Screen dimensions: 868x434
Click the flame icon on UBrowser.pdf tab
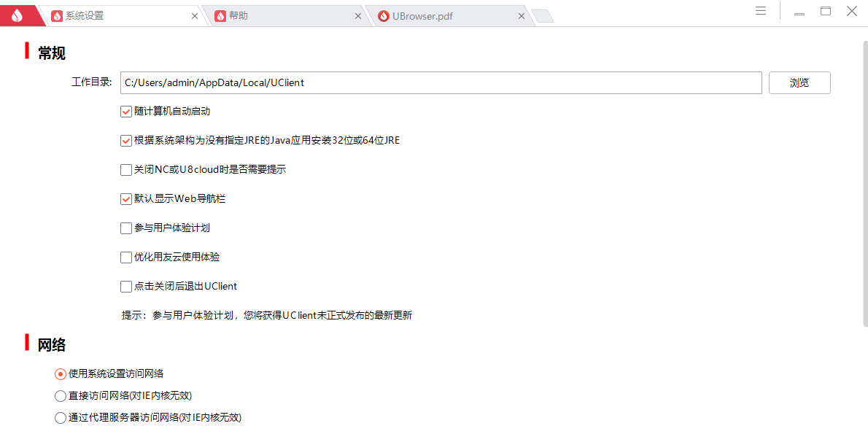click(384, 14)
